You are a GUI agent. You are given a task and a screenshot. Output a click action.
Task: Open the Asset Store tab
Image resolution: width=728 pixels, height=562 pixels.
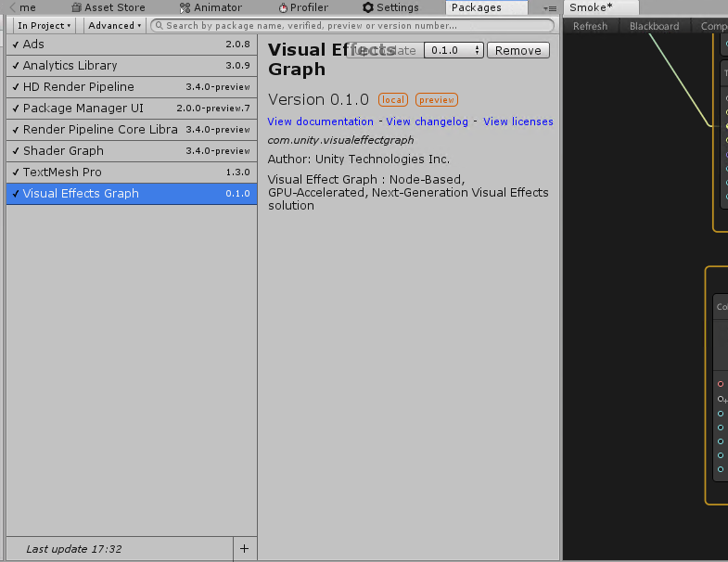(x=108, y=7)
